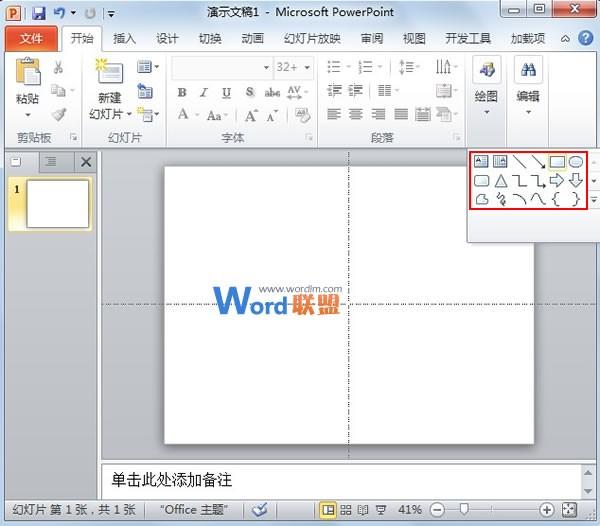Close the slides thumbnail pane
Viewport: 600px width, 526px height.
tap(86, 162)
